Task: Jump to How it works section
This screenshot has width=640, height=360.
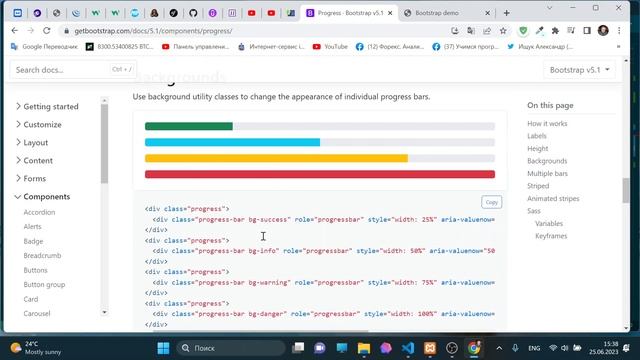Action: (547, 123)
